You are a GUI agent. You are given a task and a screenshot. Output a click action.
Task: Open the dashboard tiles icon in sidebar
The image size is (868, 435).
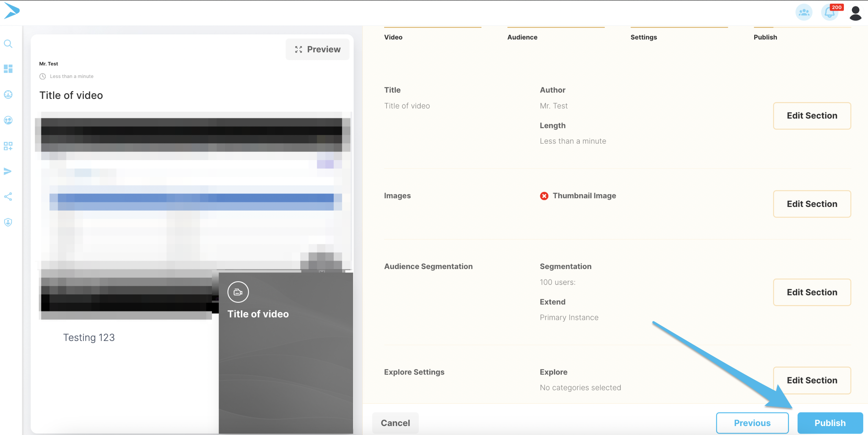(8, 69)
